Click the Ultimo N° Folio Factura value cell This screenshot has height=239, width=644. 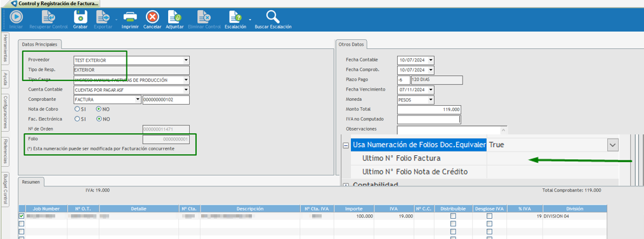[x=553, y=158]
